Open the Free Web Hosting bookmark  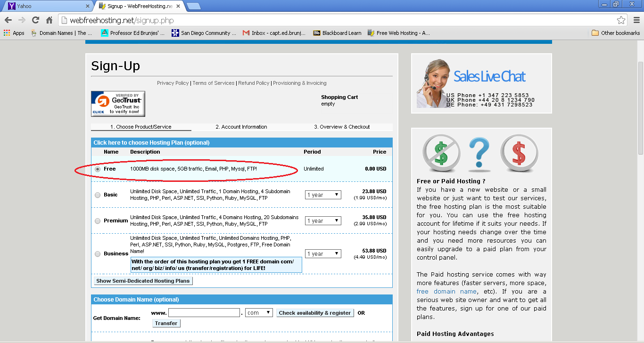coord(399,33)
